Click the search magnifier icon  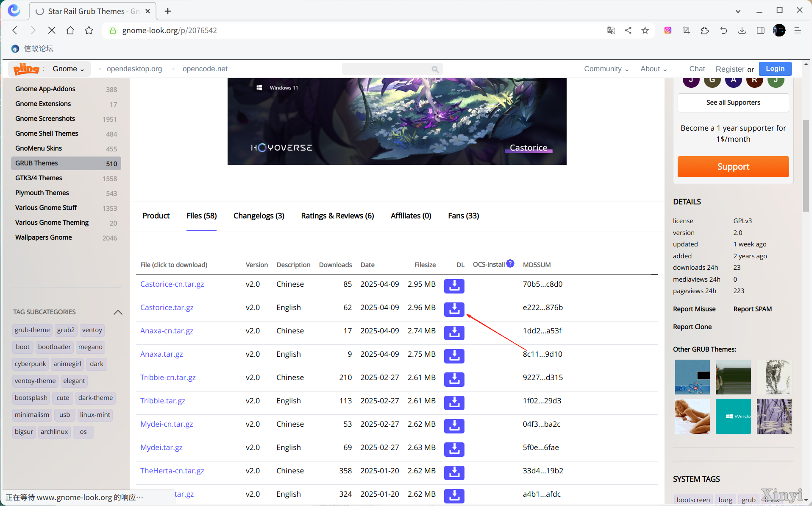[435, 69]
